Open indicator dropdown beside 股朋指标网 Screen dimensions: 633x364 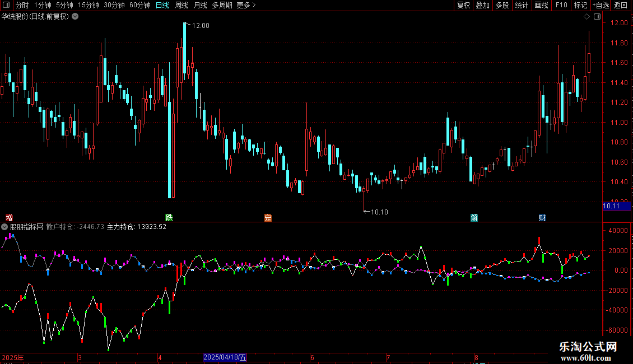(4, 227)
